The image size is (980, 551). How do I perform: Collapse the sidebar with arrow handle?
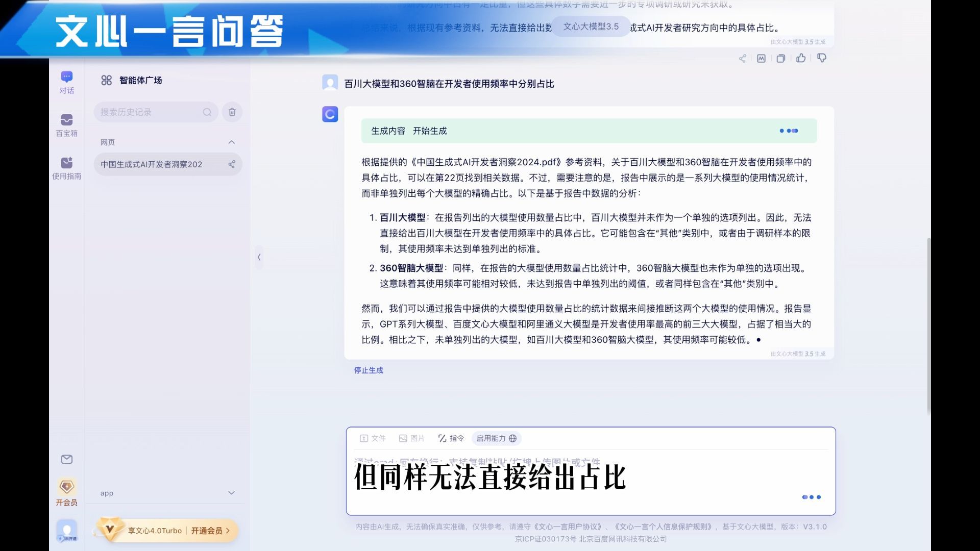(259, 257)
